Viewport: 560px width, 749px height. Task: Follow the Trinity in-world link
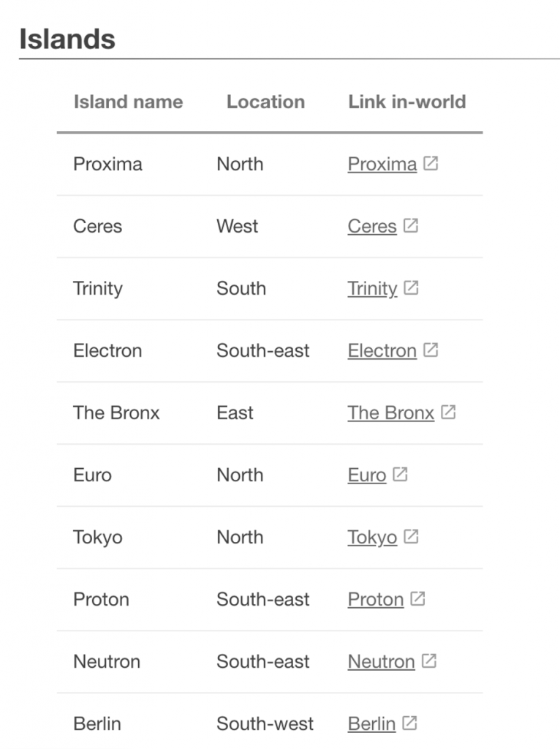point(372,289)
